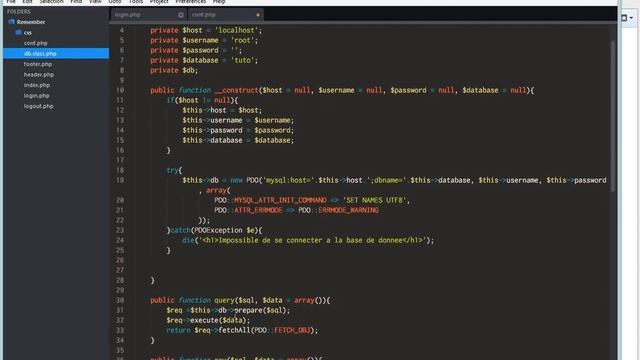The height and width of the screenshot is (360, 640).
Task: Click the css folder icon in sidebar
Action: pyautogui.click(x=19, y=32)
